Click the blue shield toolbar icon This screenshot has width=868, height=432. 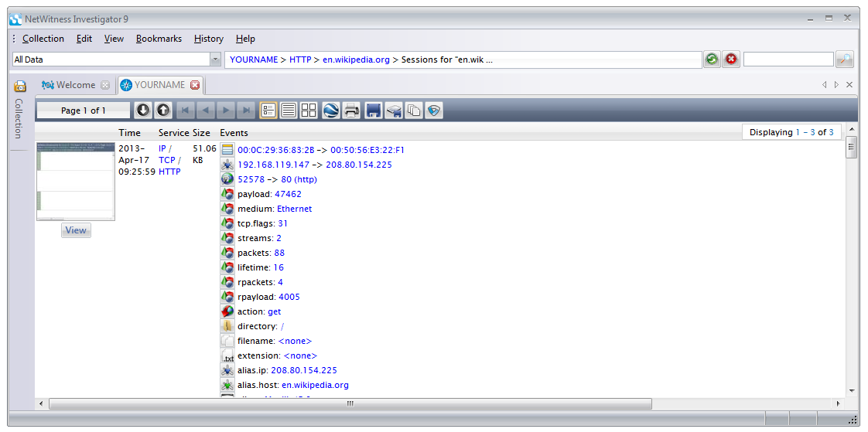tap(434, 111)
